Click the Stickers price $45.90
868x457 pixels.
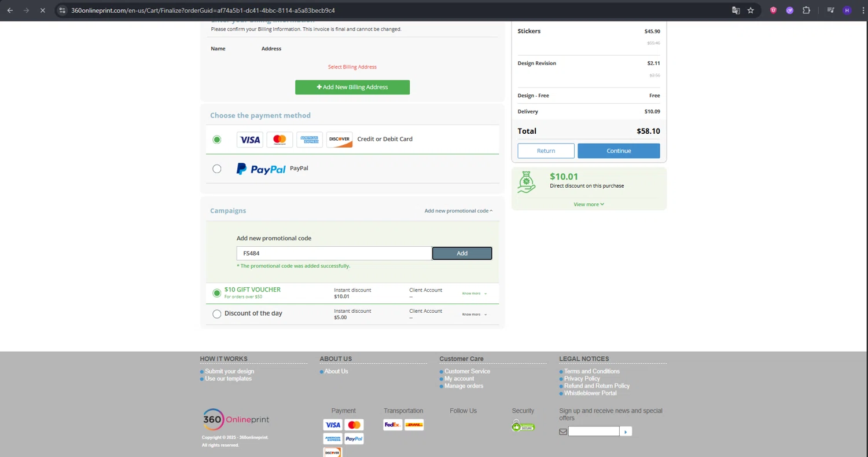click(652, 31)
